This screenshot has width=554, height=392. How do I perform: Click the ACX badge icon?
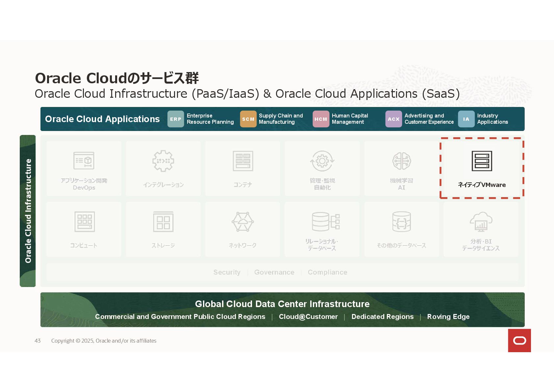pyautogui.click(x=394, y=119)
